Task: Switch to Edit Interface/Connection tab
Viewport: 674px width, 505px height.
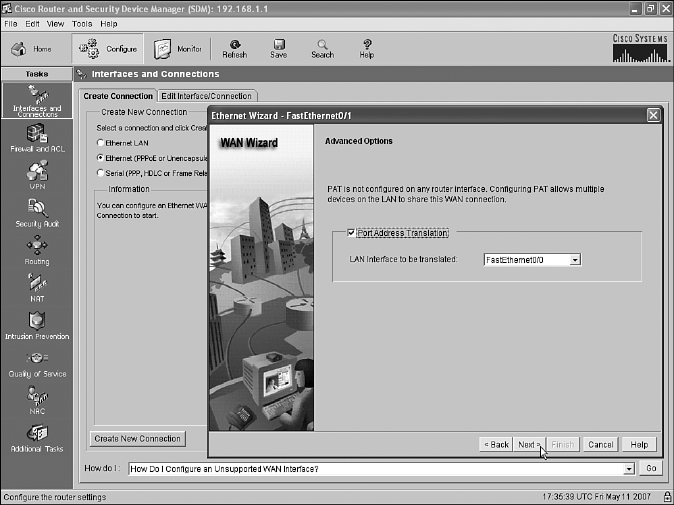Action: (x=207, y=96)
